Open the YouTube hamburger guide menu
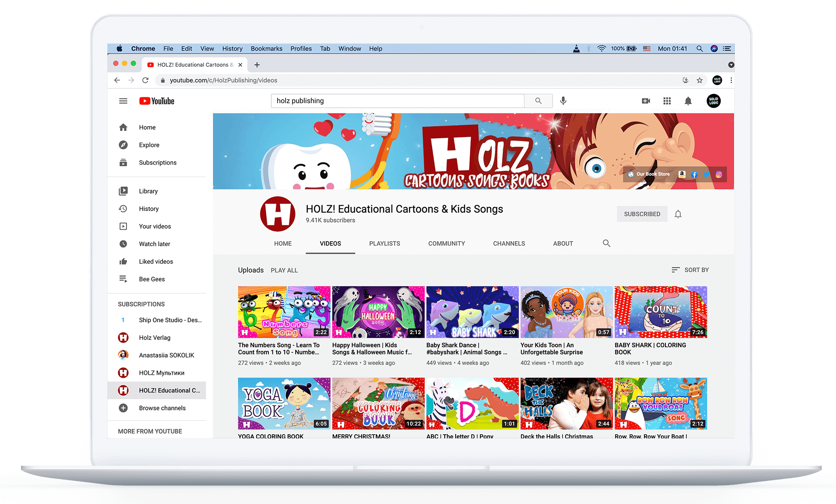The height and width of the screenshot is (504, 836). [123, 101]
